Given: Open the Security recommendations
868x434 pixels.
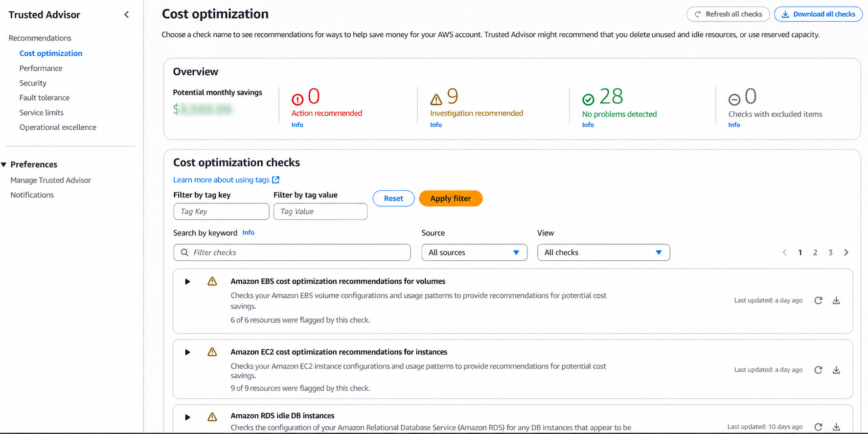Looking at the screenshot, I should click(33, 83).
